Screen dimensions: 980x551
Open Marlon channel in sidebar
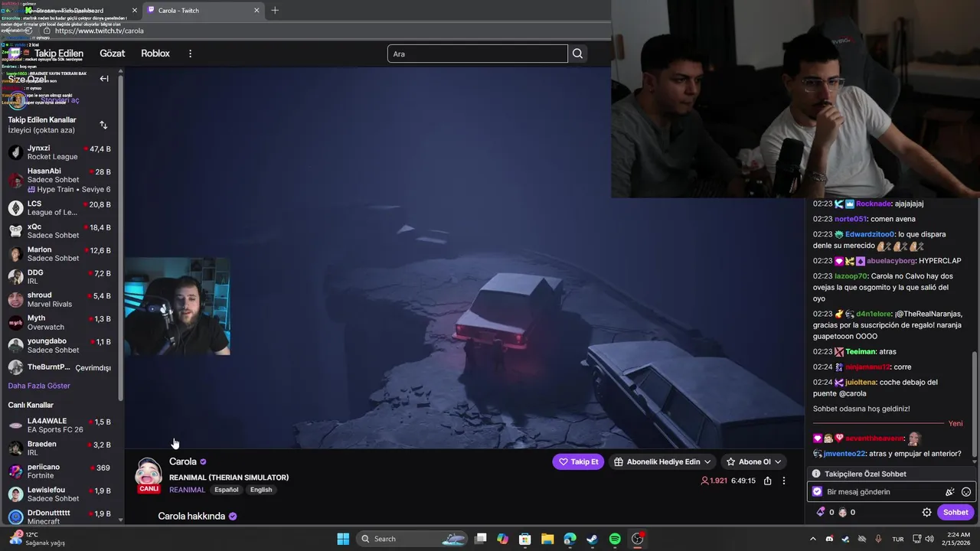[61, 254]
